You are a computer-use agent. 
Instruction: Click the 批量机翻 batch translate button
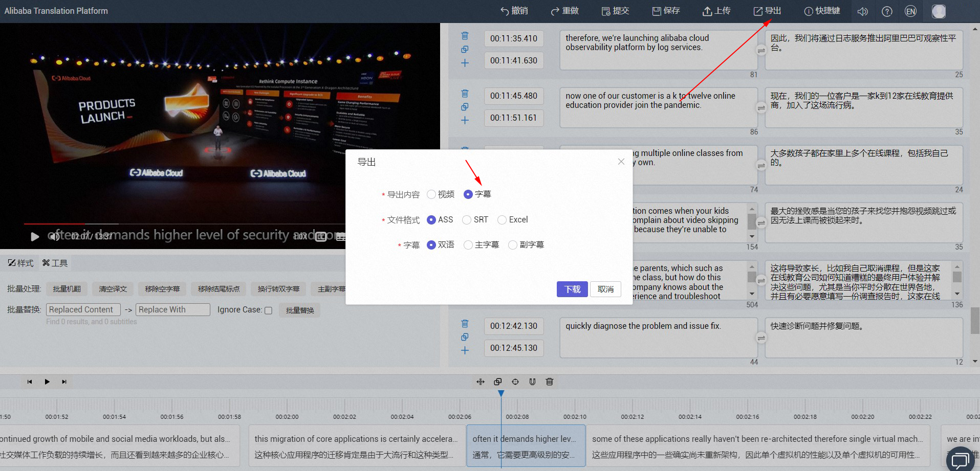click(x=67, y=289)
